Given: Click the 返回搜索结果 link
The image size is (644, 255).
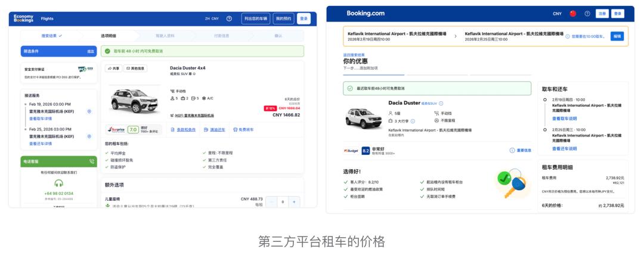Looking at the screenshot, I should point(354,55).
